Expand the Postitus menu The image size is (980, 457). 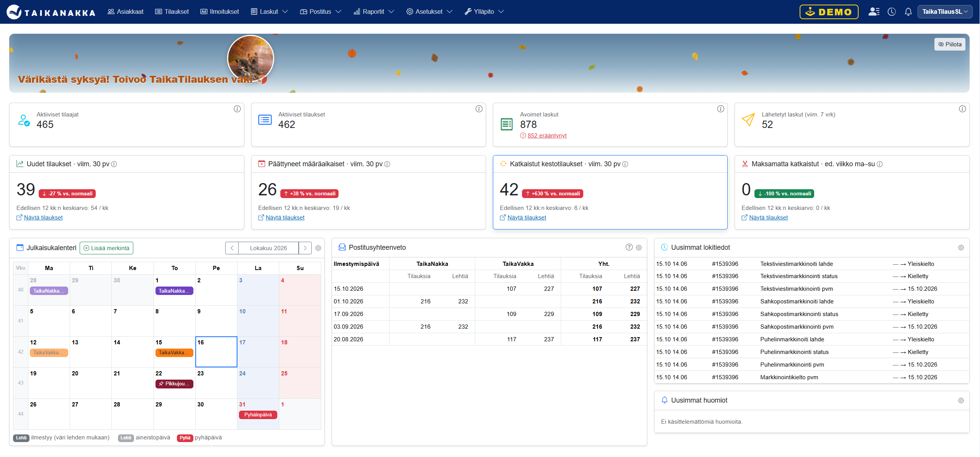pos(321,11)
